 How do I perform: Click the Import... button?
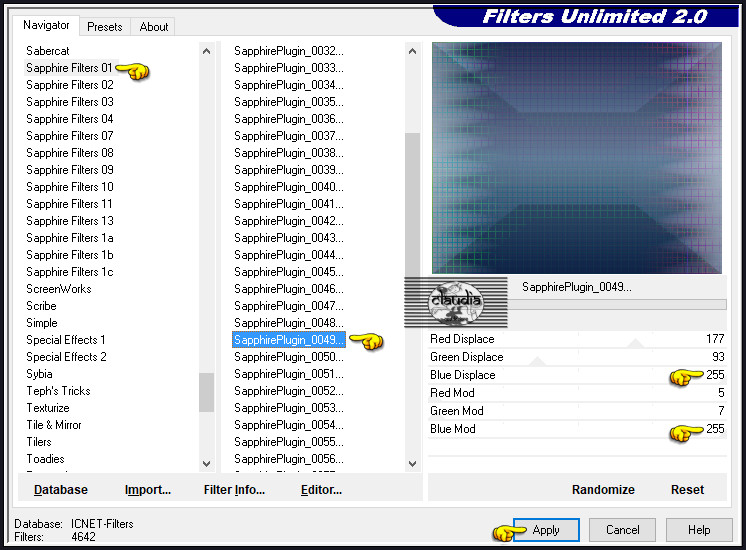[x=147, y=490]
